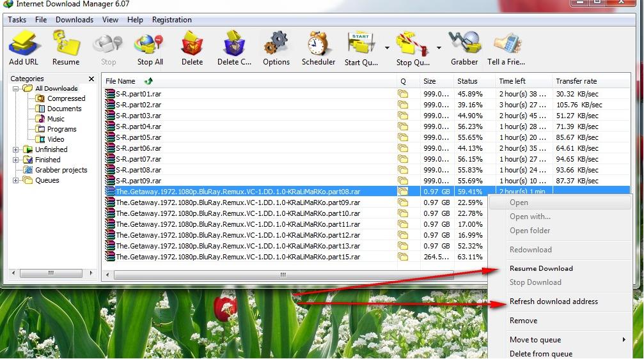Screen dimensions: 644x359
Task: Select the S-R.part02.rar row
Action: click(x=366, y=105)
